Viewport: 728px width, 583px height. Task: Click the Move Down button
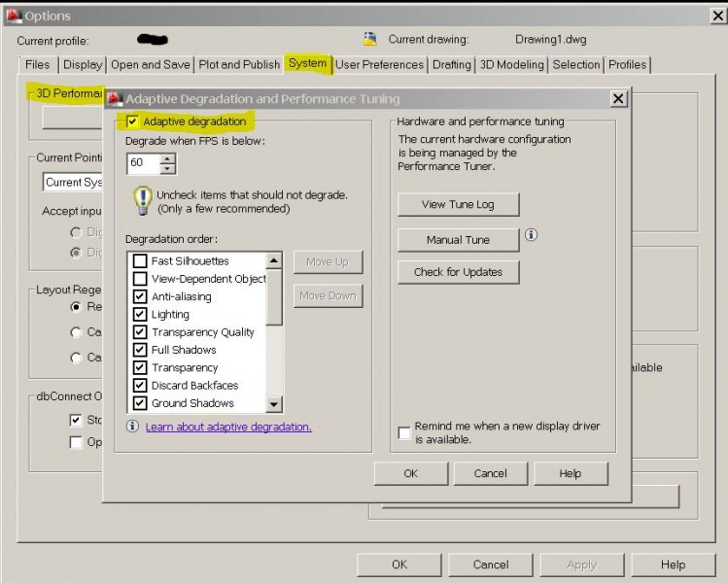click(328, 295)
